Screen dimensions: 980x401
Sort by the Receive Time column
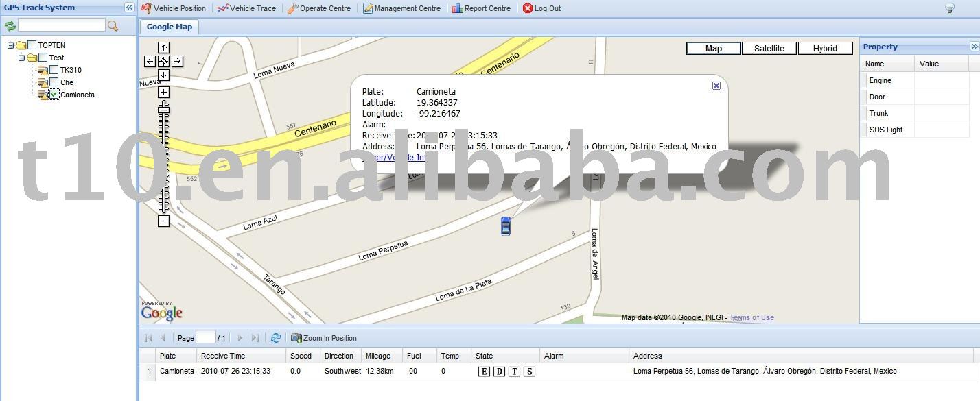[x=241, y=356]
